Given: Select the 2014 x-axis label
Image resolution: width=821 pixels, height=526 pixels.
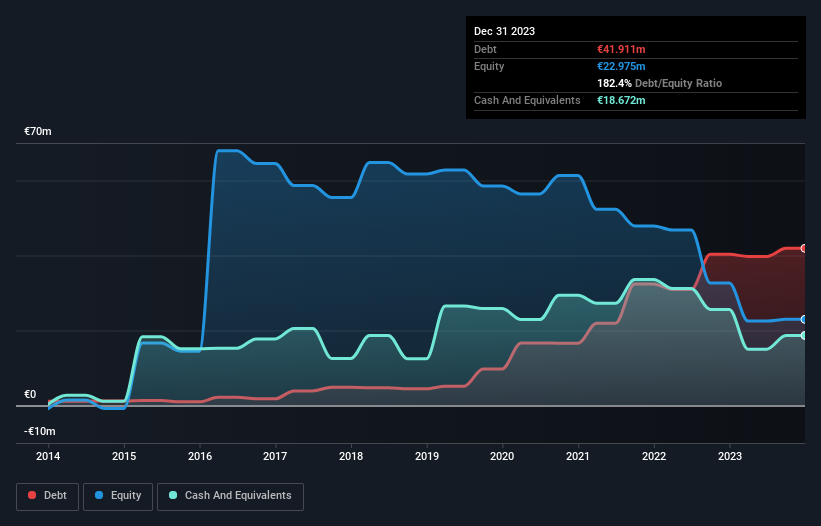Looking at the screenshot, I should click(x=48, y=456).
